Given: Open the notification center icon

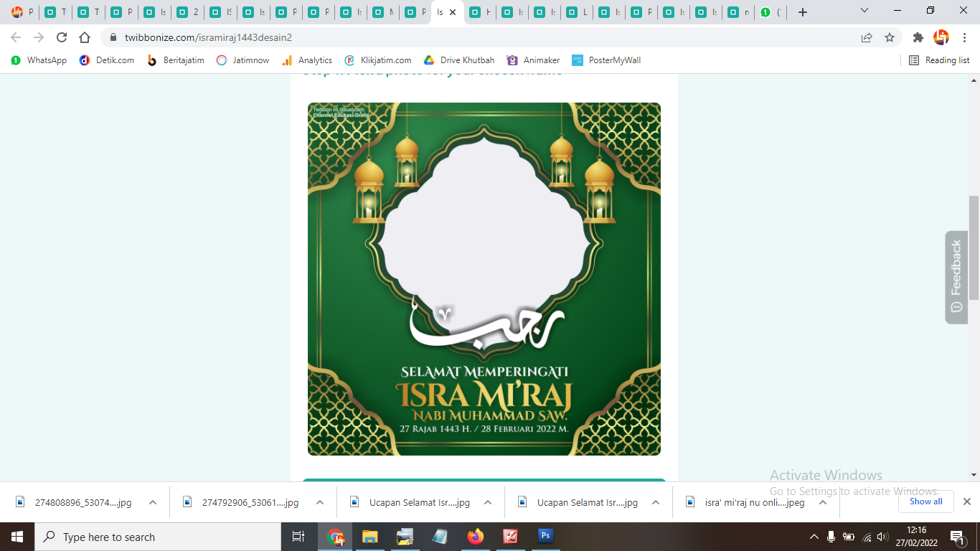Looking at the screenshot, I should [957, 537].
